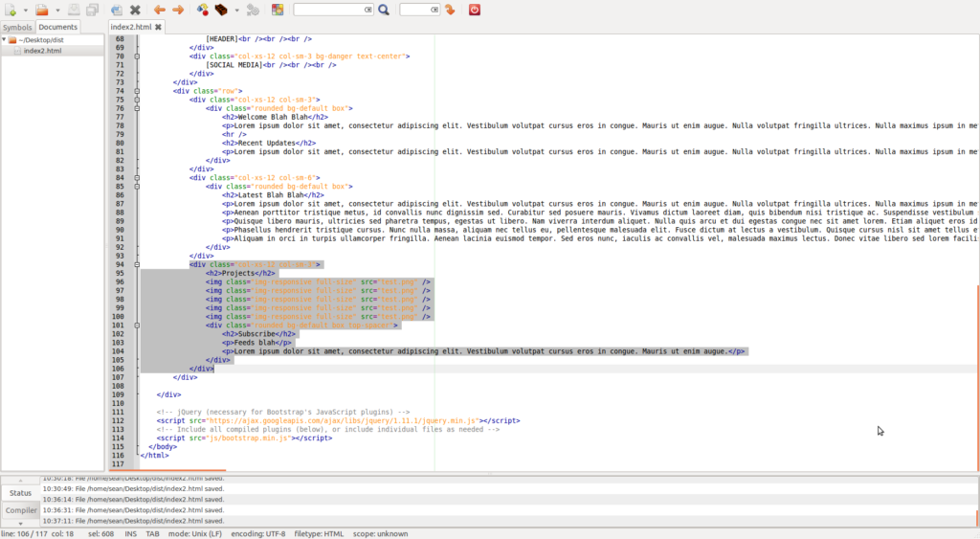Click the message tabs down arrow
980x539 pixels.
click(20, 524)
